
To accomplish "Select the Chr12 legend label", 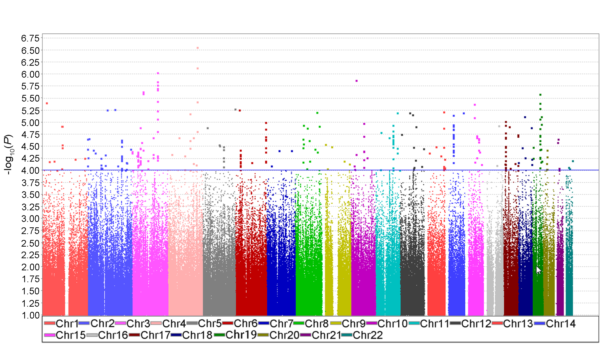I will [x=476, y=323].
